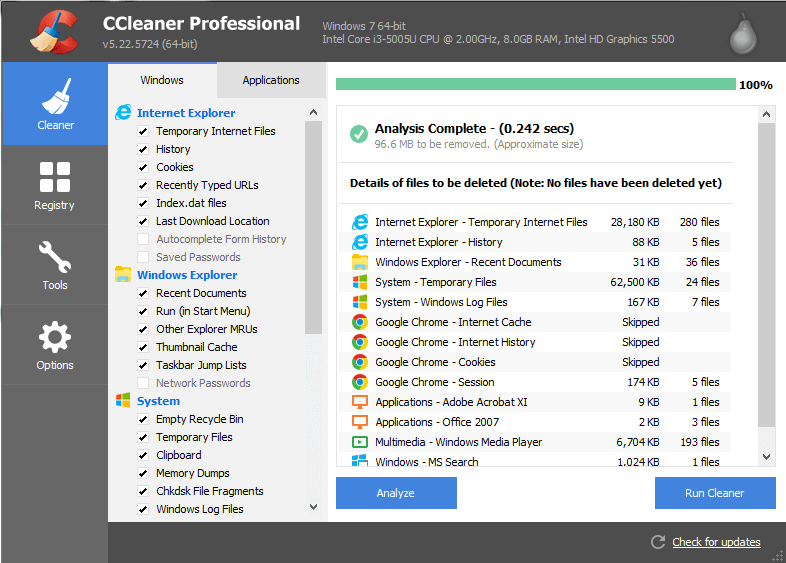786x563 pixels.
Task: Click monitor icon beside Adobe Acrobat XI result
Action: click(359, 402)
